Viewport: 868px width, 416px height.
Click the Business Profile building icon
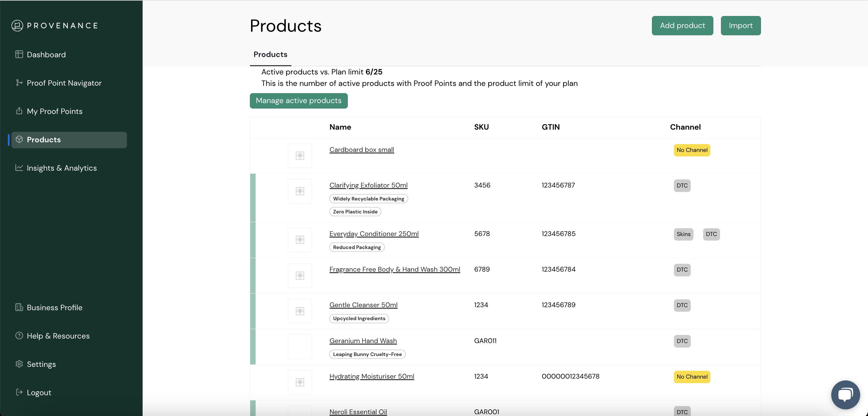(x=19, y=307)
